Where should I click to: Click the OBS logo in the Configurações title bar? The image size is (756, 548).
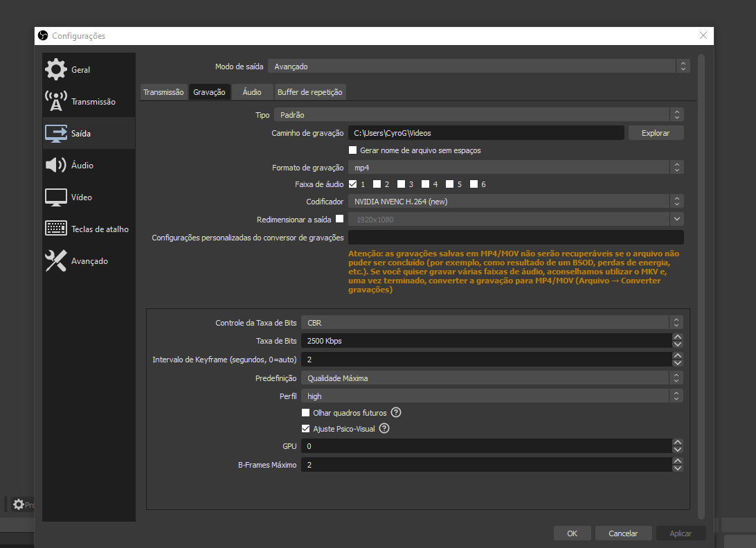(x=43, y=36)
